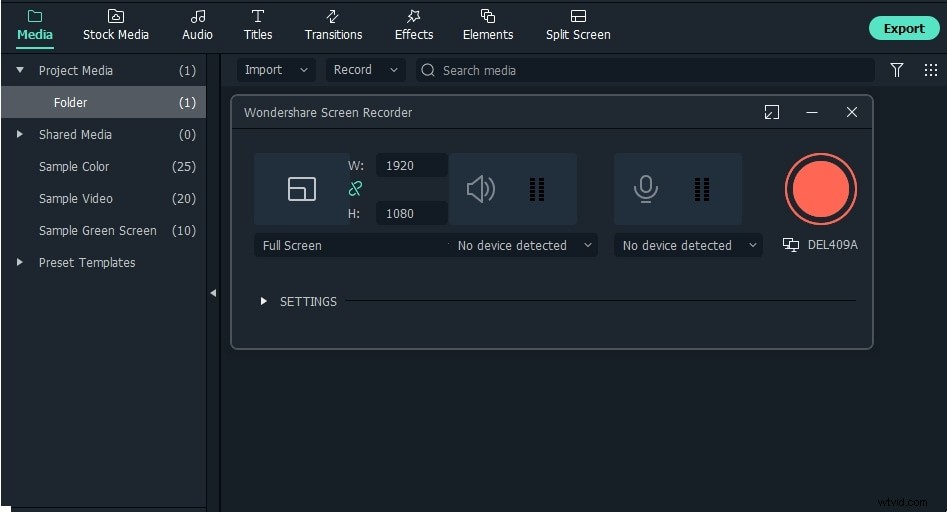Expand the Preset Templates section

19,262
